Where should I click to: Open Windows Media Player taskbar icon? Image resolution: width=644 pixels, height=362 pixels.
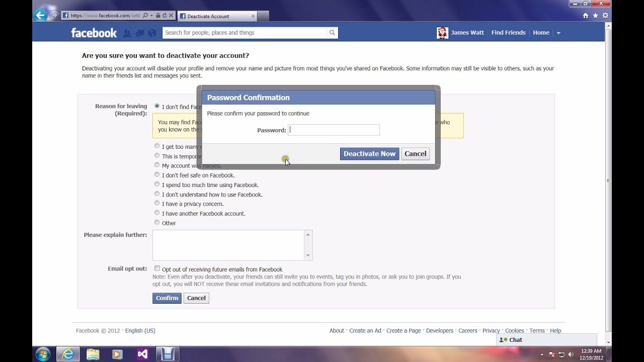[x=117, y=354]
